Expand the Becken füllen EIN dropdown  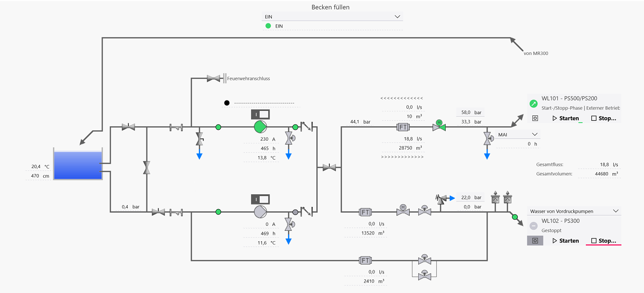(x=332, y=17)
